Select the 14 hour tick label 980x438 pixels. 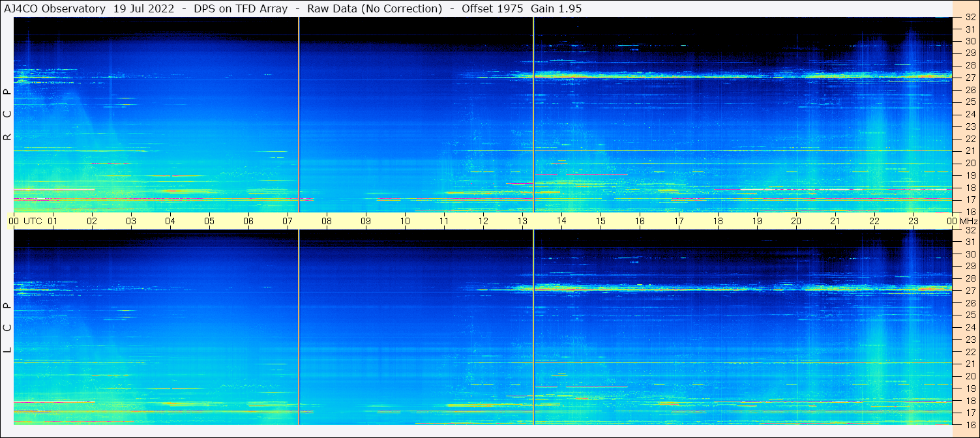pos(561,221)
